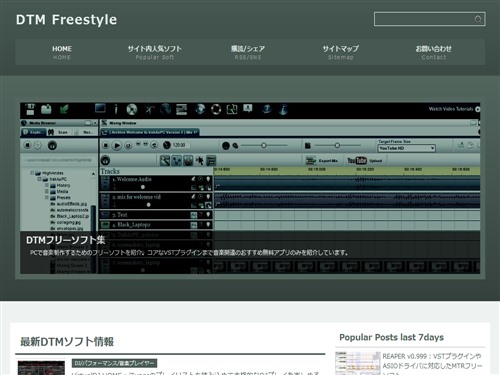Switch to the Scan tab in the Media Browser
The height and width of the screenshot is (375, 500).
(x=59, y=132)
